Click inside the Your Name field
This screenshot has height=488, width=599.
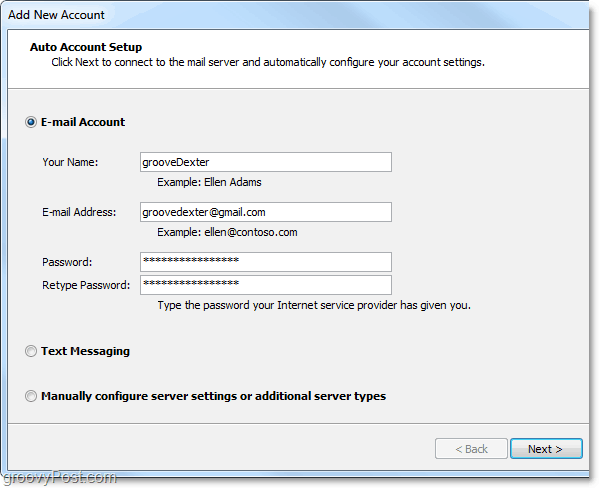266,162
